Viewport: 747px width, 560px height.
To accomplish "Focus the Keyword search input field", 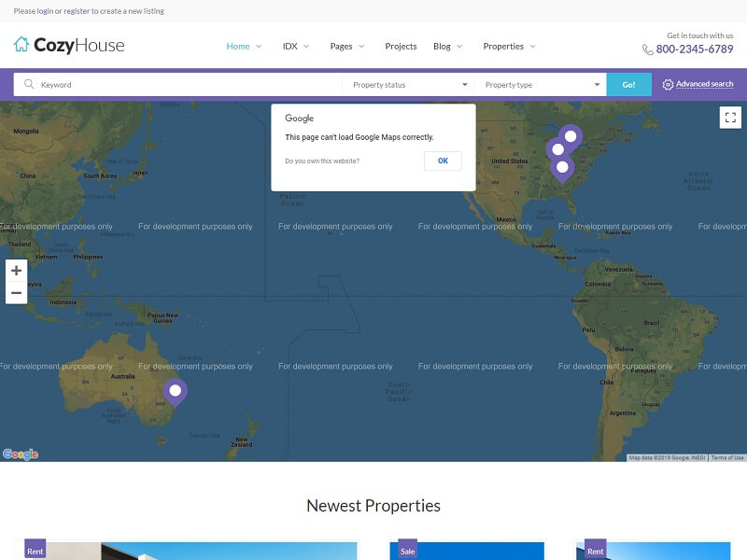I will (177, 85).
